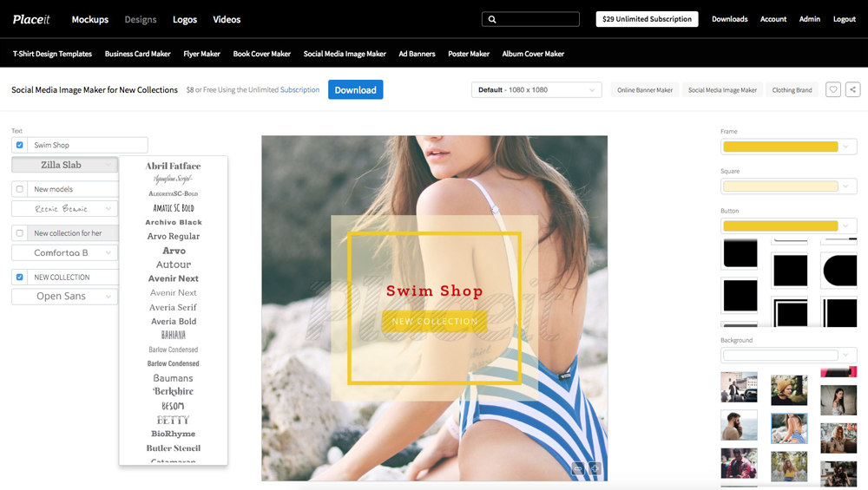Open the Downloads link
The height and width of the screenshot is (490, 868).
point(730,19)
